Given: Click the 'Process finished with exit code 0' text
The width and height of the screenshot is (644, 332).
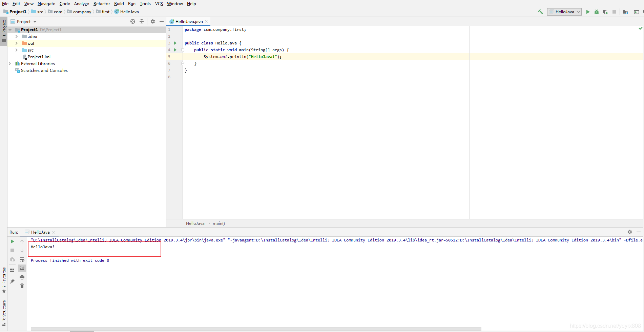Looking at the screenshot, I should [70, 260].
